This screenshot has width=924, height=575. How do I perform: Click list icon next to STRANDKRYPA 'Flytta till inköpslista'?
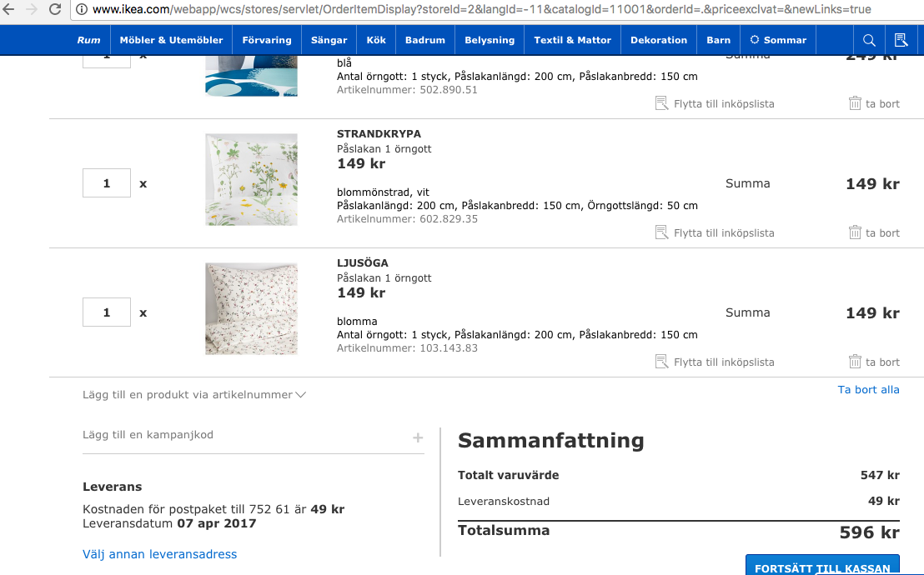pyautogui.click(x=662, y=232)
